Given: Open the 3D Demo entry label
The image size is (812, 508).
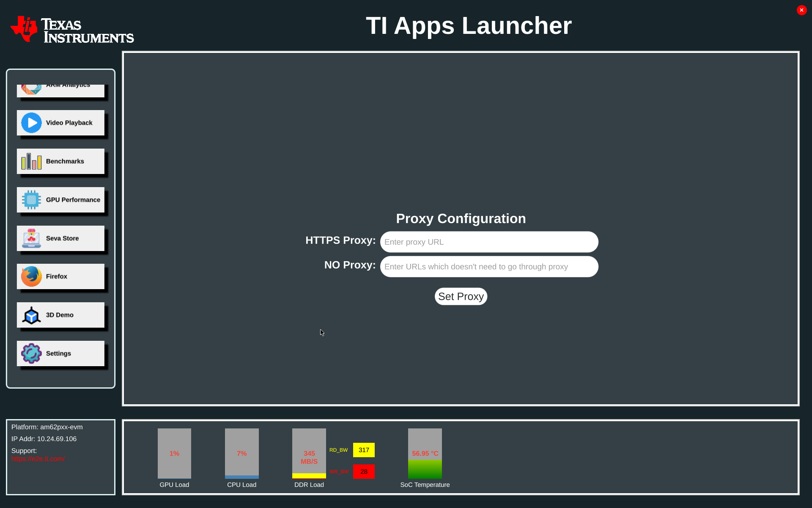Looking at the screenshot, I should (x=60, y=315).
